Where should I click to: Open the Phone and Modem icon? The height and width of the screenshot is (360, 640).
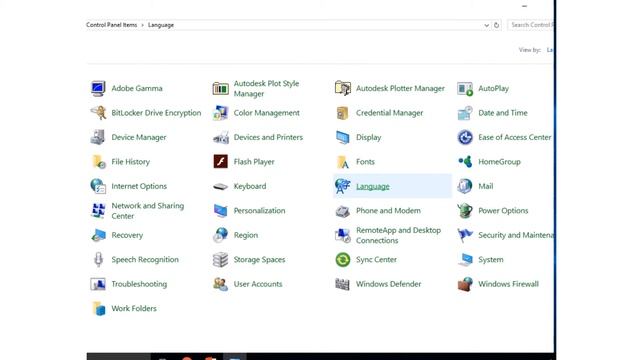342,211
